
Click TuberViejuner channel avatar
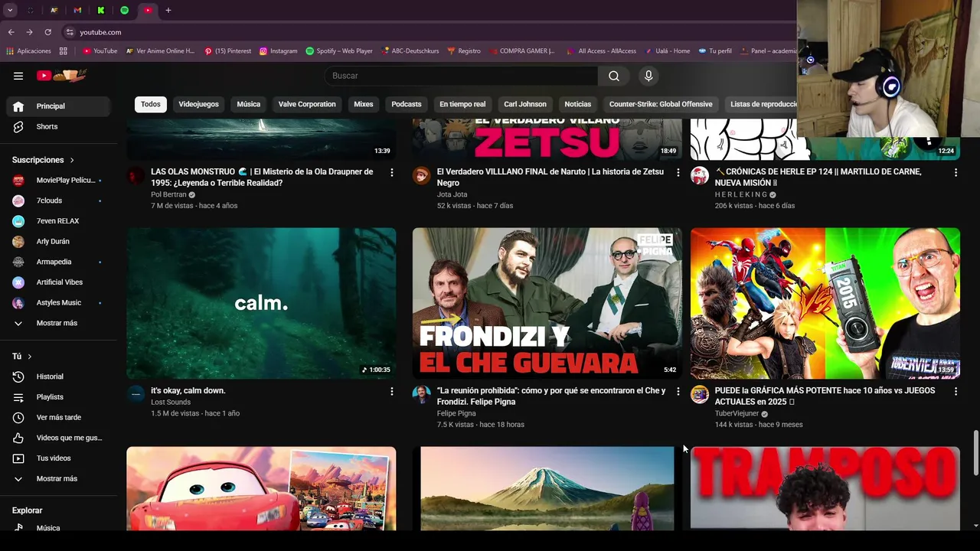(700, 394)
